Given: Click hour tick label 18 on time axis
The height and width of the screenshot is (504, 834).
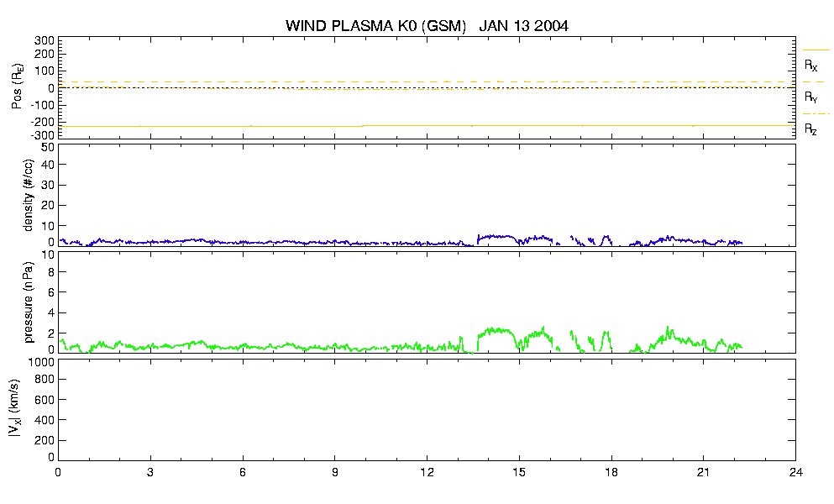Looking at the screenshot, I should tap(611, 472).
